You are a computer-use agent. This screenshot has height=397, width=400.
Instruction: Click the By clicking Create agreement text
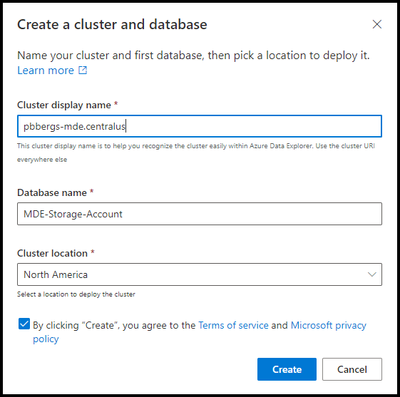[114, 325]
